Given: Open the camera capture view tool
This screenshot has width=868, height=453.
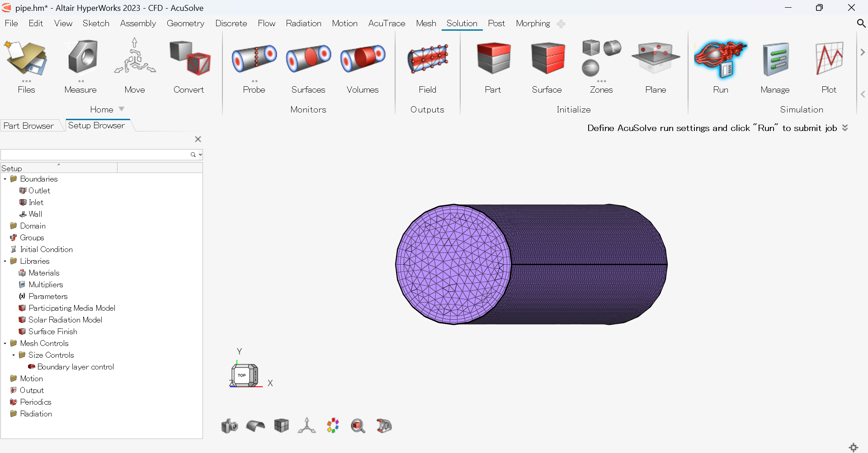Looking at the screenshot, I should [x=230, y=425].
